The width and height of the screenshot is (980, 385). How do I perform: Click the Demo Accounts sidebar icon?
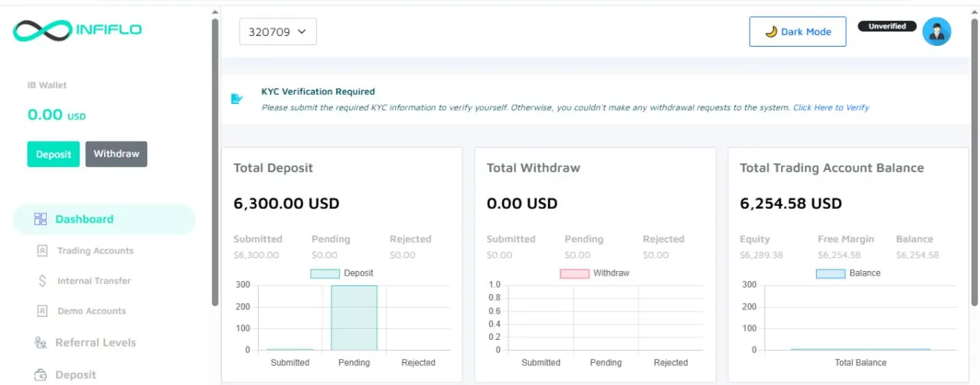[x=42, y=312]
